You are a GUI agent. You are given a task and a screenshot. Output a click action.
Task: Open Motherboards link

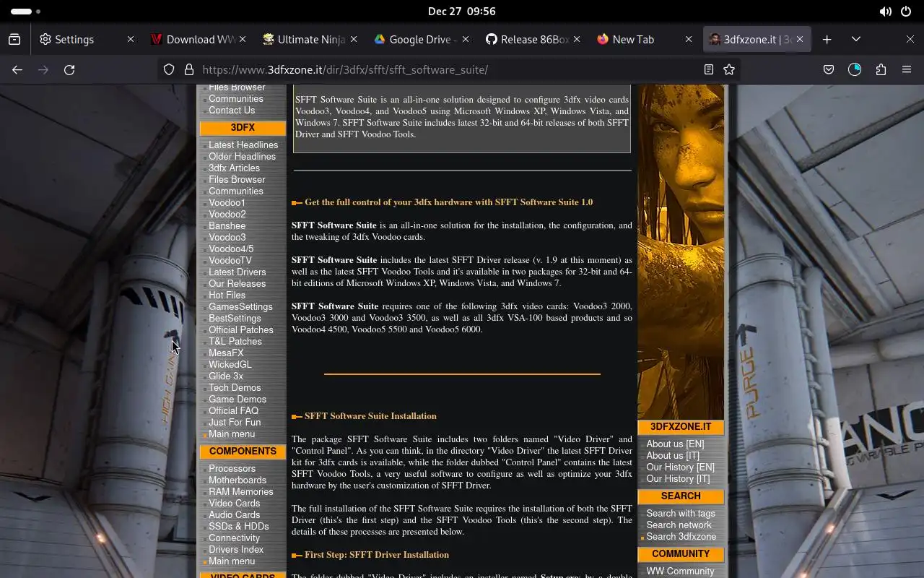237,480
